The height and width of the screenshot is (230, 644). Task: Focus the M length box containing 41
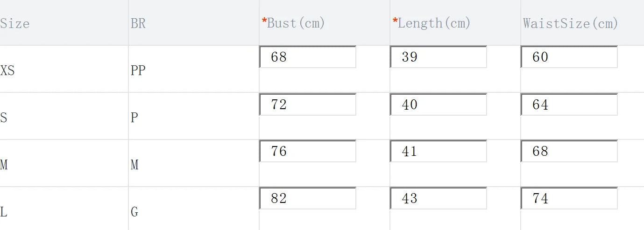(439, 151)
